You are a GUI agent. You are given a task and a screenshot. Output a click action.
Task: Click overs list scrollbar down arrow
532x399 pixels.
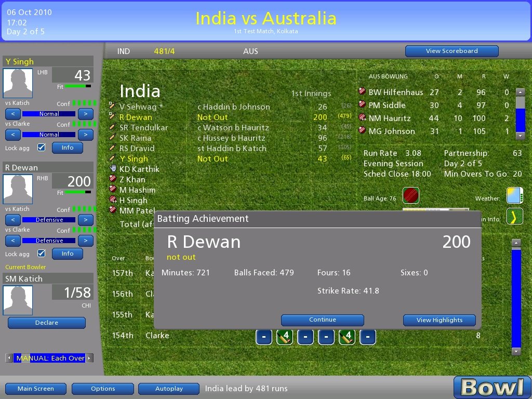click(516, 351)
